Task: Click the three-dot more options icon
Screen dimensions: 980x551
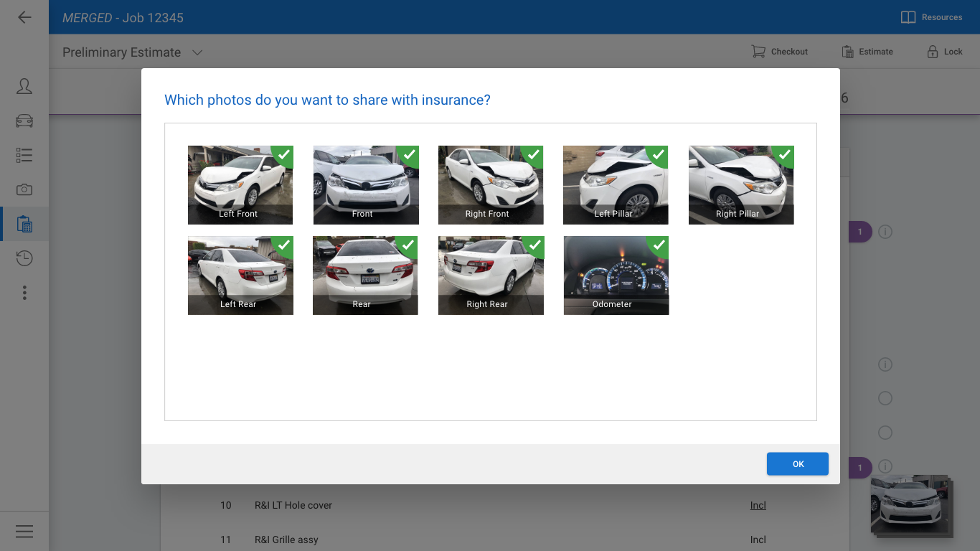Action: point(24,293)
